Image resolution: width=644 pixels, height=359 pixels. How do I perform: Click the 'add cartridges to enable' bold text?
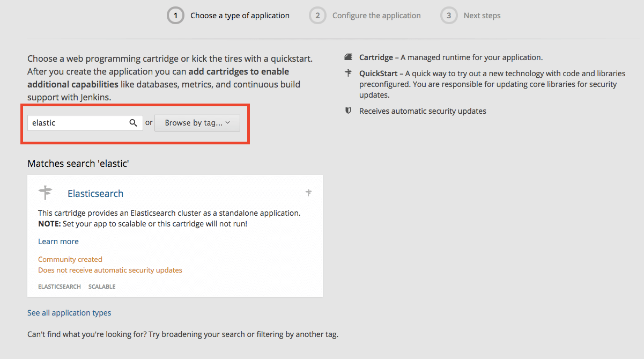239,71
